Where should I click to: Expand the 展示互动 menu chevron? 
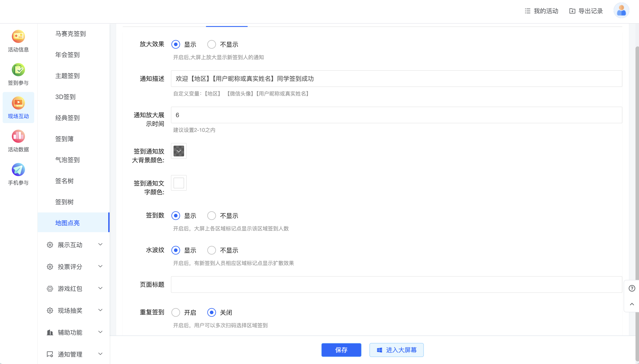click(100, 244)
